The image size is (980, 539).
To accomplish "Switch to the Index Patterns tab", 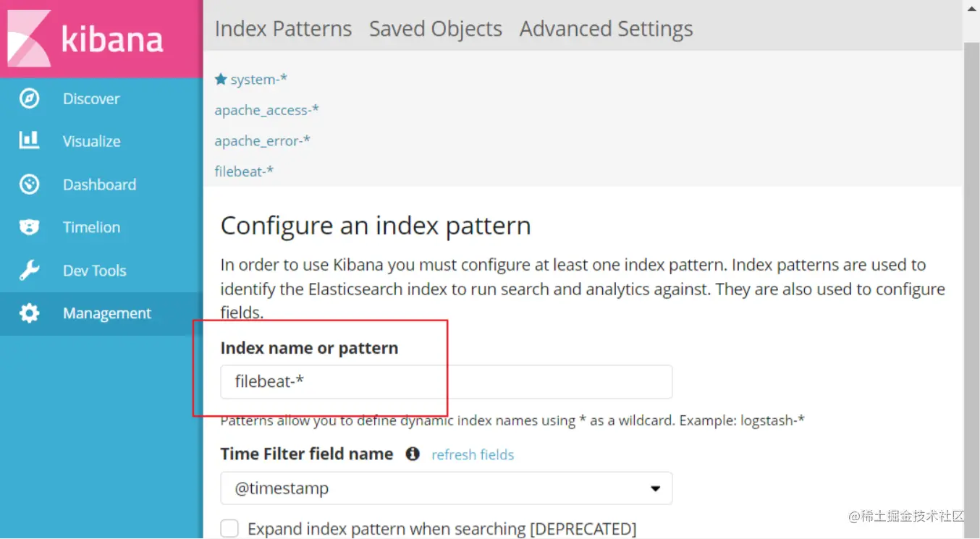I will (283, 29).
